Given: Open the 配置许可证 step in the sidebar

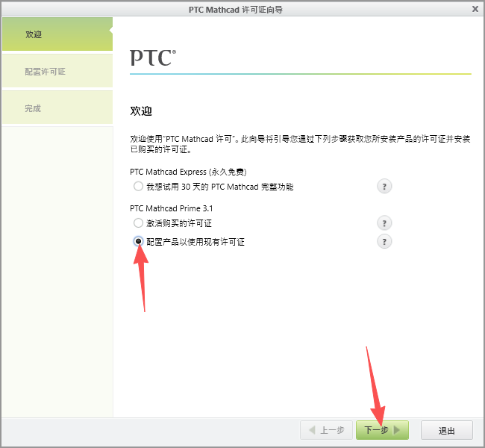Looking at the screenshot, I should [x=57, y=71].
